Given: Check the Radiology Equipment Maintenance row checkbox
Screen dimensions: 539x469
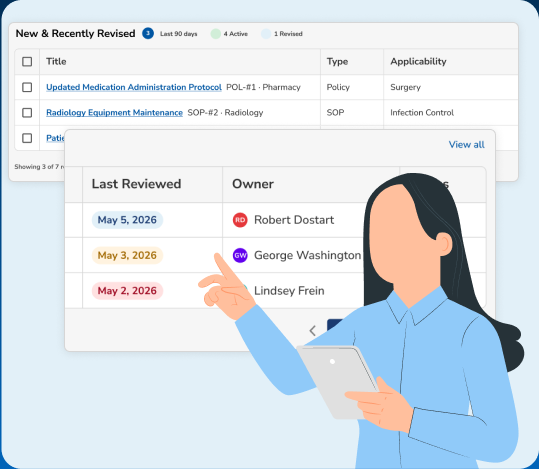Looking at the screenshot, I should pyautogui.click(x=27, y=112).
